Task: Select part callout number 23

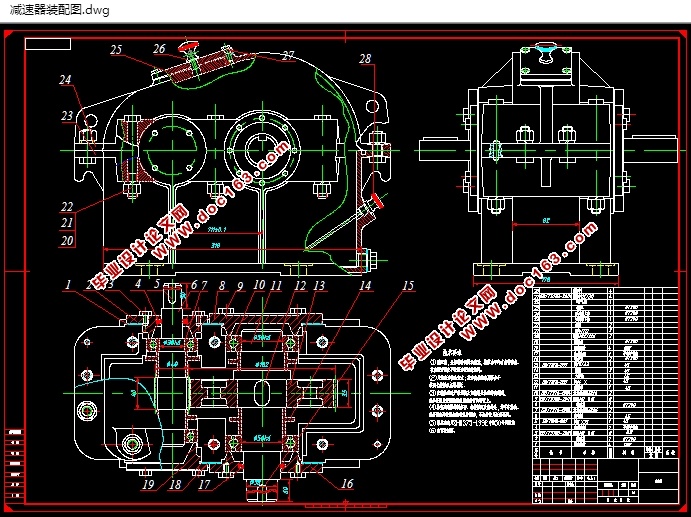Action: (x=67, y=115)
